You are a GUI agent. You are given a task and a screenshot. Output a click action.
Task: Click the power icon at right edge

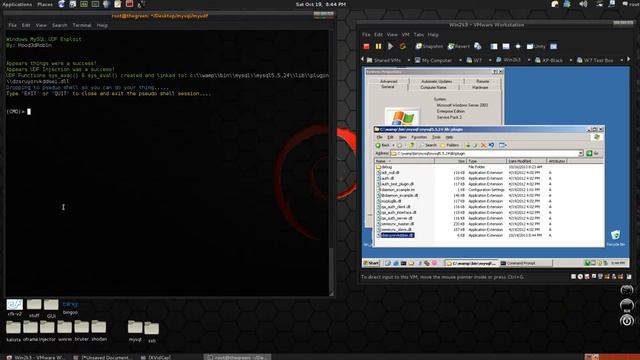[627, 321]
